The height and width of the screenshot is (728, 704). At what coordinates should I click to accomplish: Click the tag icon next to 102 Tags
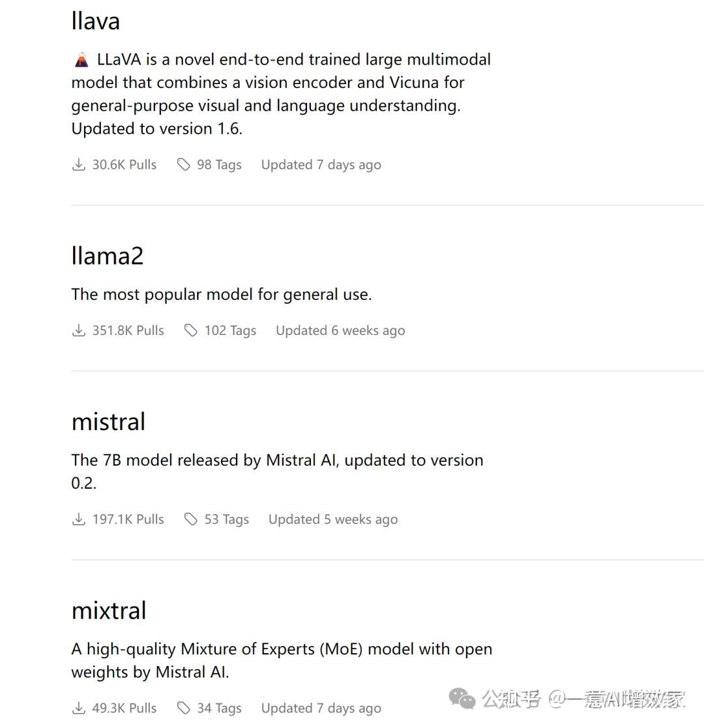(190, 330)
